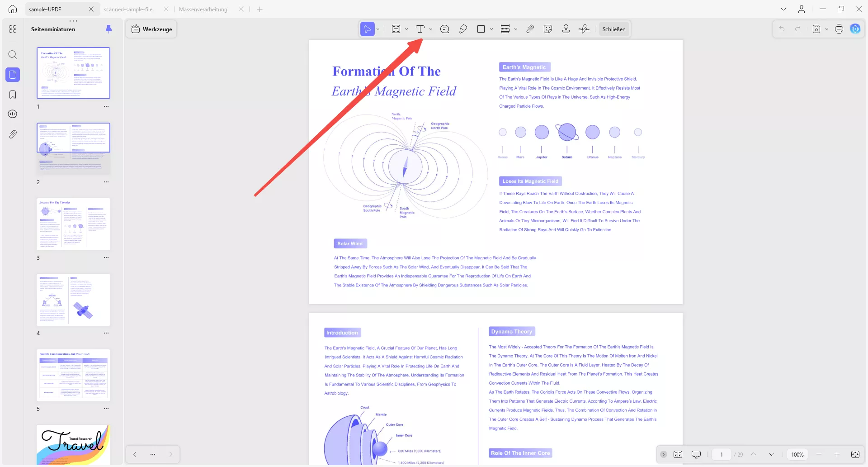Select the measurement ruler tool
The image size is (868, 467).
505,29
